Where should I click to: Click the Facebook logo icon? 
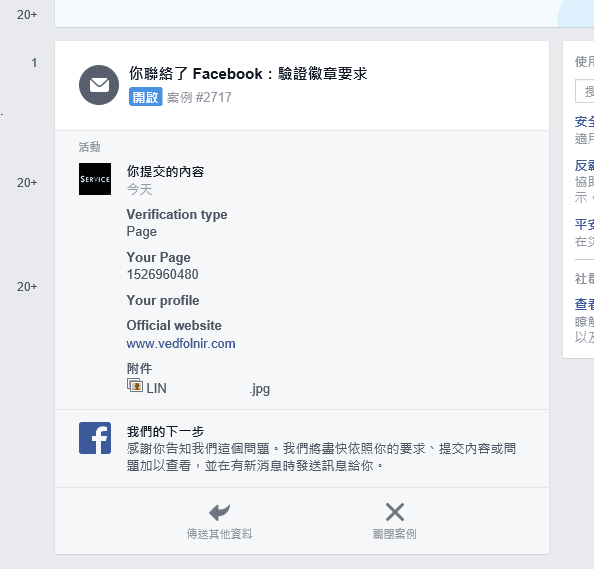(95, 438)
